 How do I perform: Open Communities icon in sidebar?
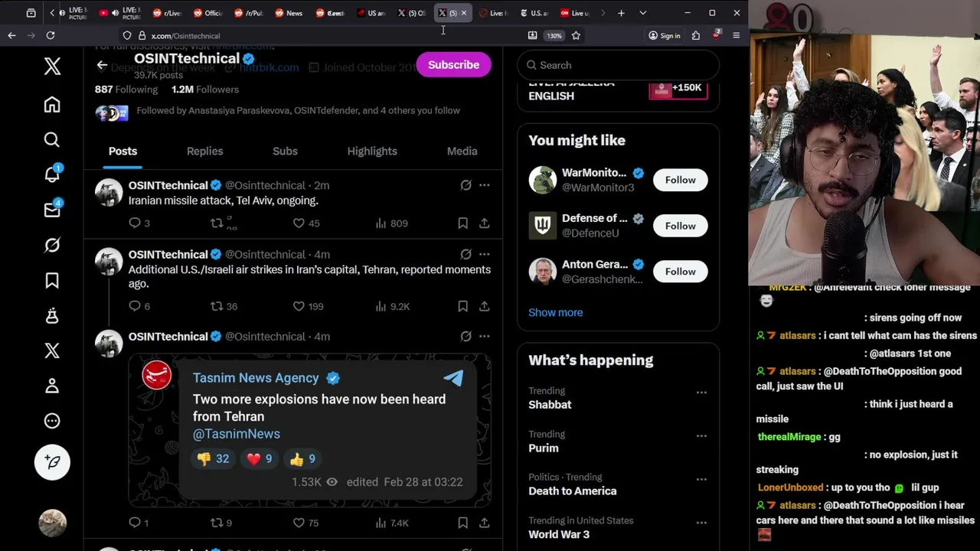click(52, 315)
